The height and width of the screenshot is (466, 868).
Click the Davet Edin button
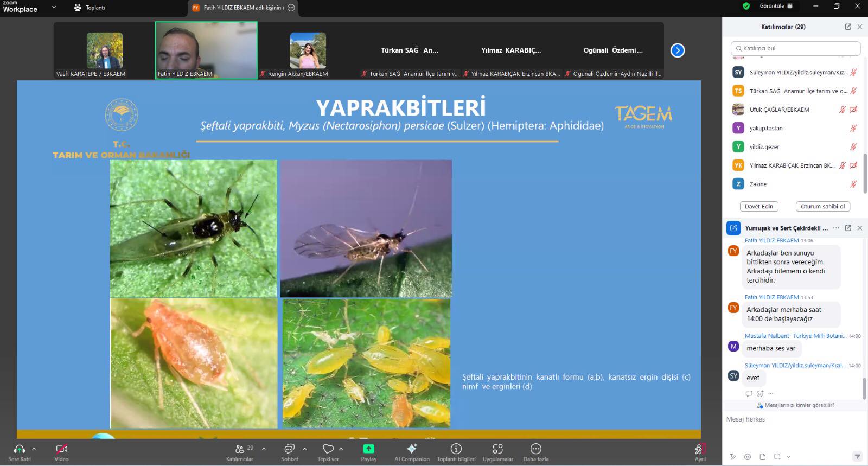click(x=759, y=206)
